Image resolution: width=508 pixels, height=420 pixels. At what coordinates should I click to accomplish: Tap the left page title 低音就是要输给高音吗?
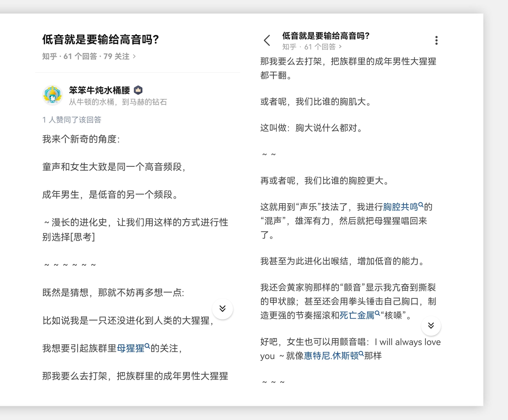[x=101, y=39]
